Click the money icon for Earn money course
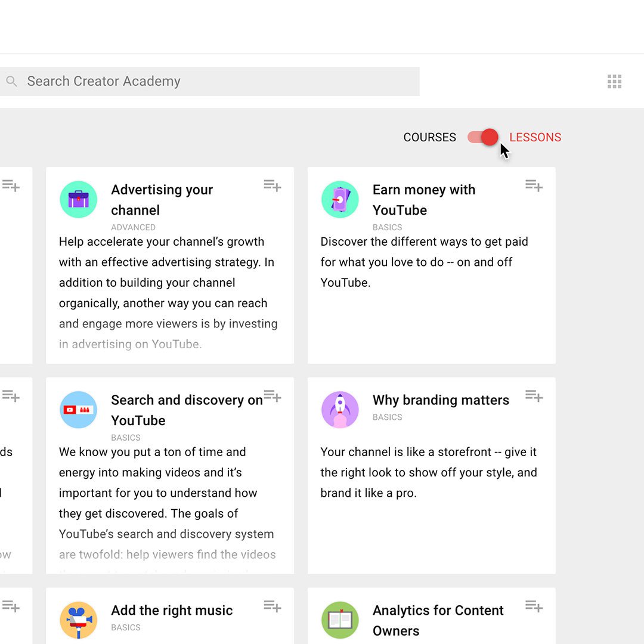The width and height of the screenshot is (644, 644). (x=340, y=200)
